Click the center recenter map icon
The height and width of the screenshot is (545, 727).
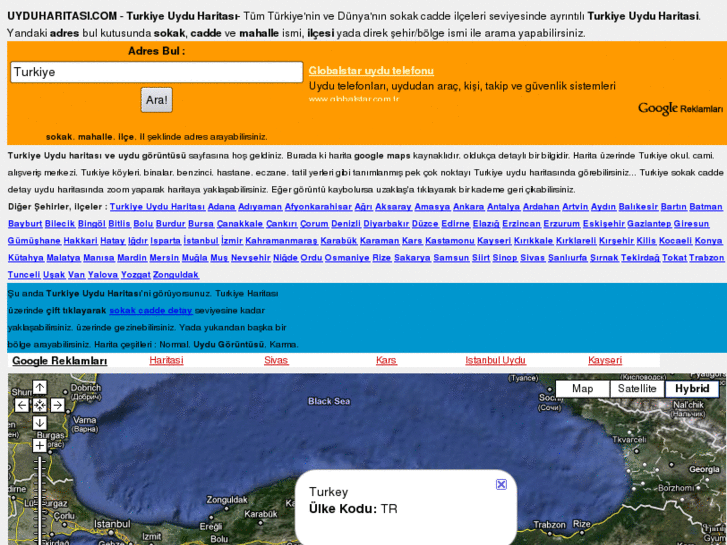coord(39,405)
